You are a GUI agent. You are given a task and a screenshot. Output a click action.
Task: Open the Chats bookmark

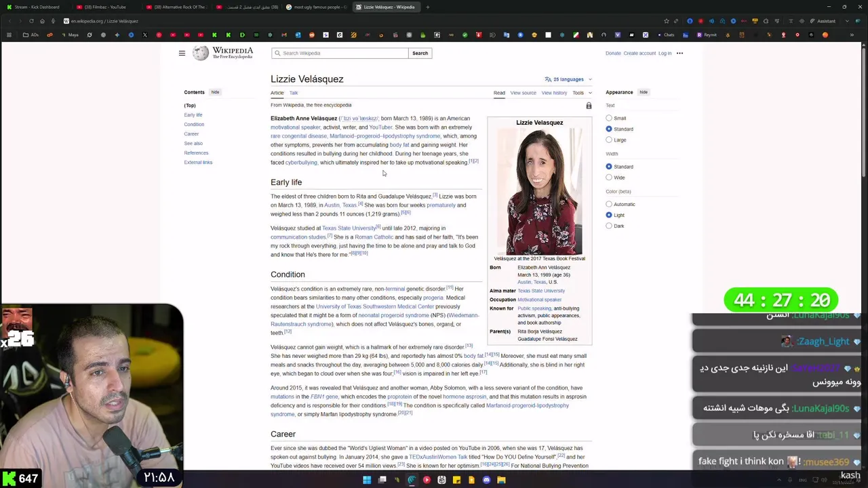coord(665,35)
